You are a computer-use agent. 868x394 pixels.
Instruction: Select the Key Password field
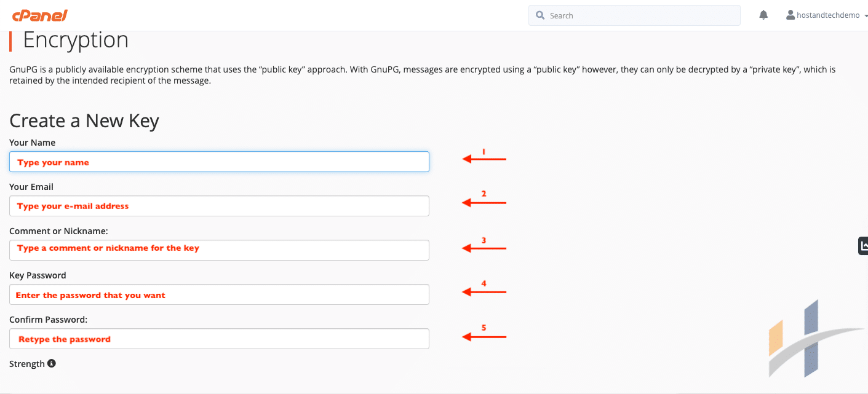(x=219, y=294)
